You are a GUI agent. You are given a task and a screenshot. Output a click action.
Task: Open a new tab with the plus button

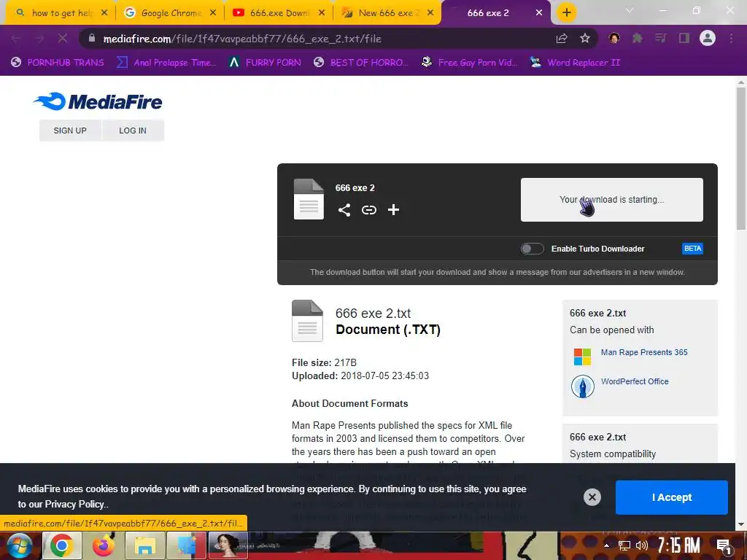point(566,12)
